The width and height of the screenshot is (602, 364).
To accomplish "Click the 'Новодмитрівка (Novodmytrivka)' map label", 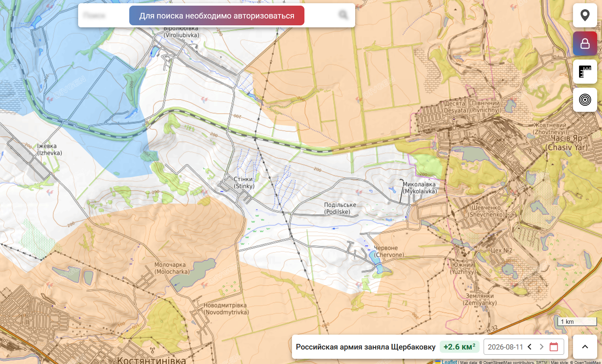I will pos(226,309).
